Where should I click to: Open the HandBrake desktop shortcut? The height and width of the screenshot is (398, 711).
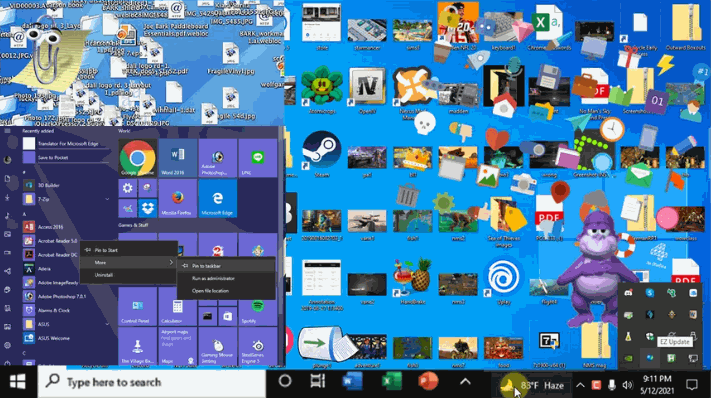[412, 280]
